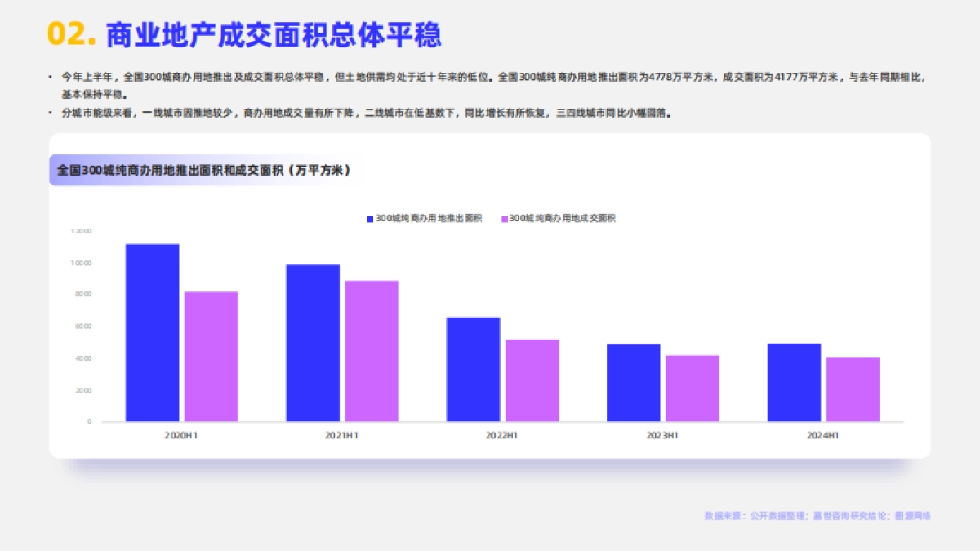Click the orange 02 section number
Image resolution: width=980 pixels, height=551 pixels.
pos(69,33)
